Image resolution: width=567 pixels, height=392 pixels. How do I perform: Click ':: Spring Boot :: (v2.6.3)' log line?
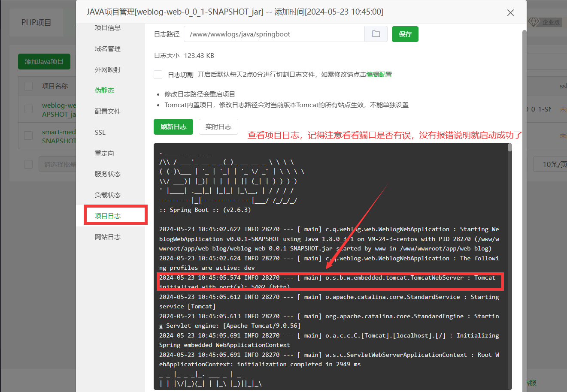coord(205,210)
